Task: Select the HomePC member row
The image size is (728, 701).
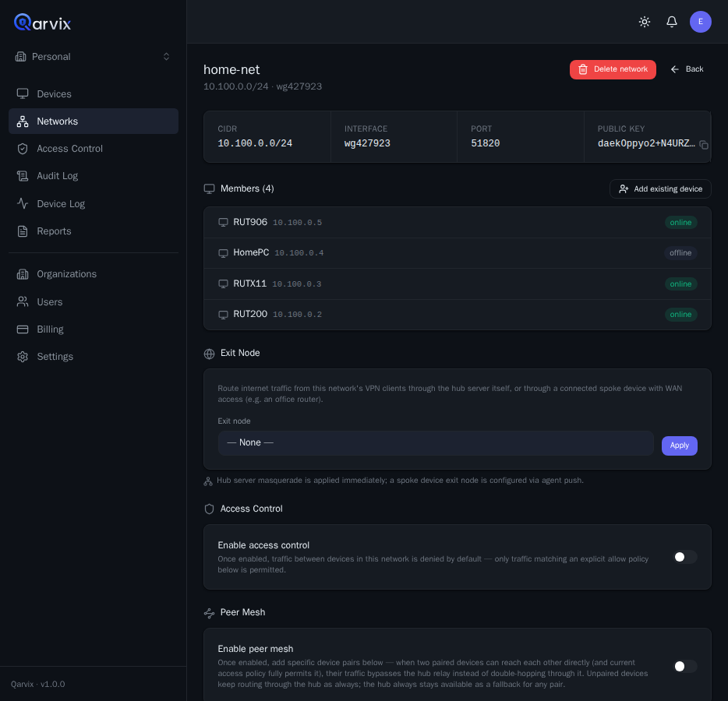Action: 457,253
